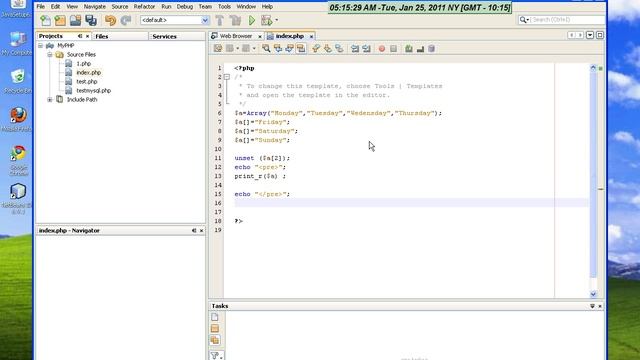Image resolution: width=640 pixels, height=360 pixels.
Task: Toggle Bookmark on current line icon
Action: [x=339, y=49]
